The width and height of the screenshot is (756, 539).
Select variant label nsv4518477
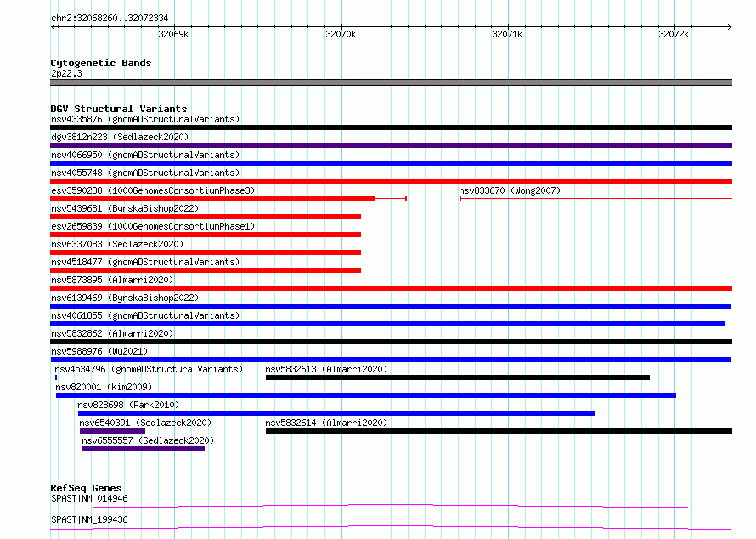[145, 262]
